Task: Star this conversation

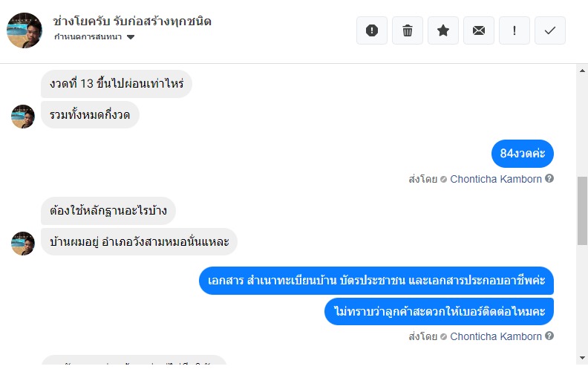Action: [443, 30]
